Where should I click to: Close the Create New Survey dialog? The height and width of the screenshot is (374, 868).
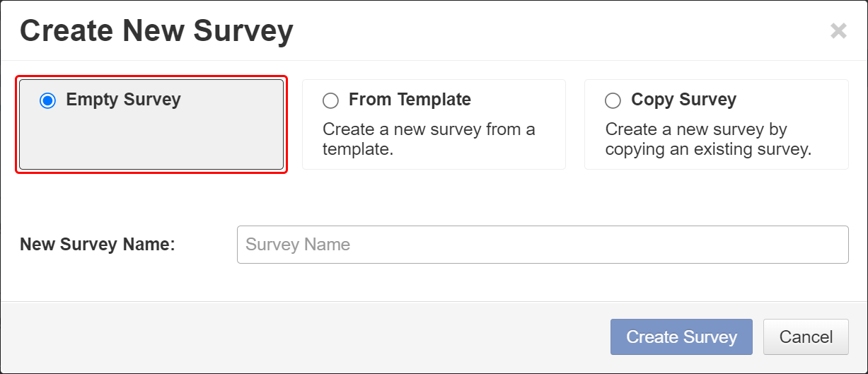838,31
